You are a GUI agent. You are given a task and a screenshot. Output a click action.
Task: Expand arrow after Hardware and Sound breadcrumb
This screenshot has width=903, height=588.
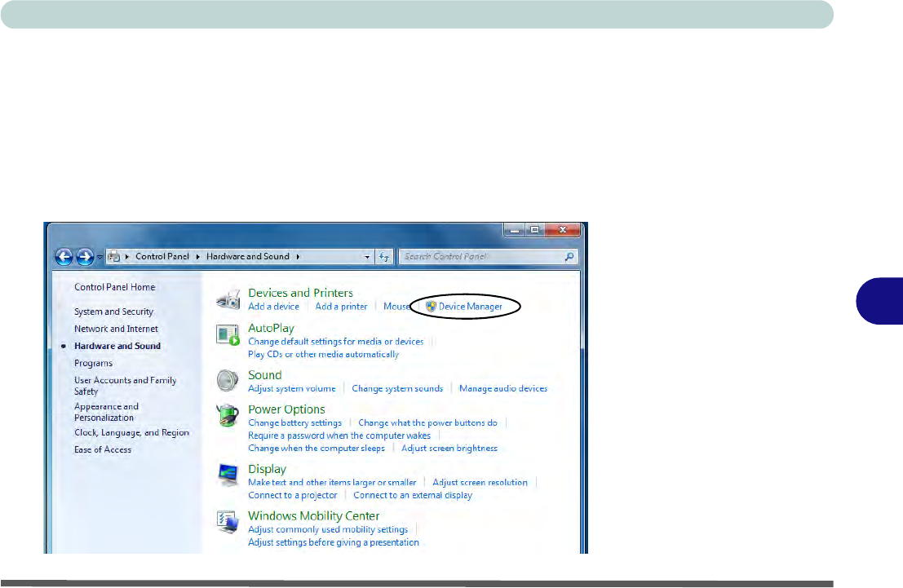(298, 257)
